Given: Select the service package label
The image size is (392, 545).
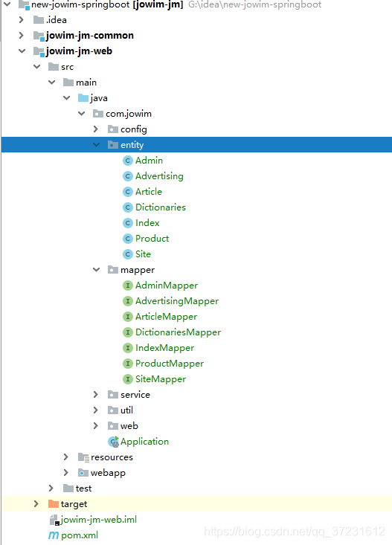Looking at the screenshot, I should coord(135,395).
